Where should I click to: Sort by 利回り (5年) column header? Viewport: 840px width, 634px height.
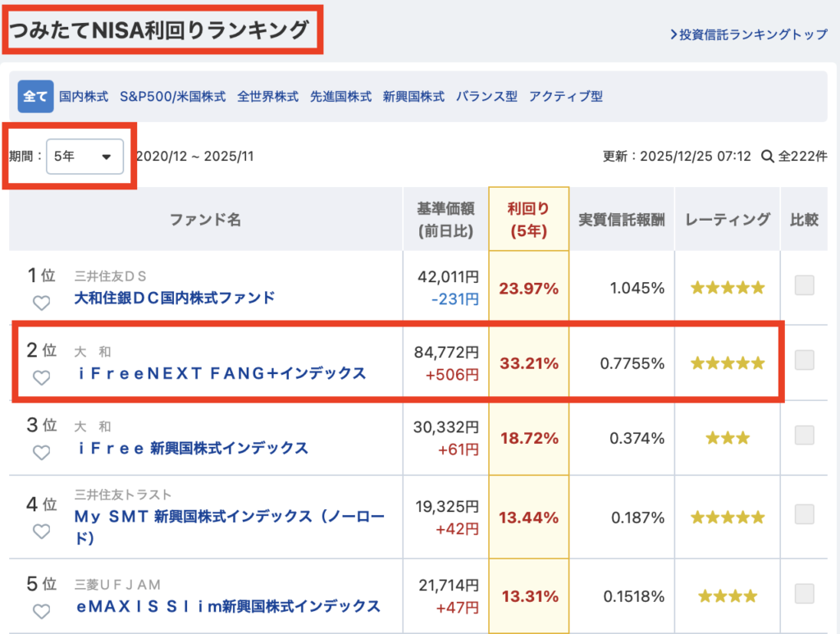[528, 219]
